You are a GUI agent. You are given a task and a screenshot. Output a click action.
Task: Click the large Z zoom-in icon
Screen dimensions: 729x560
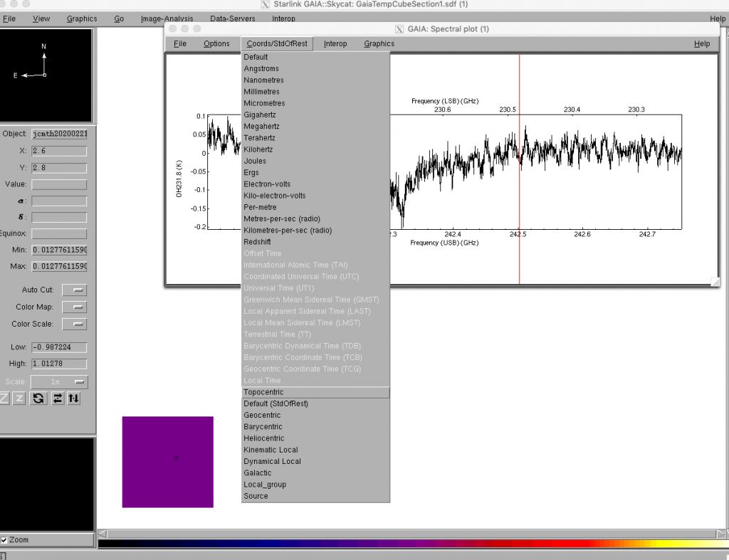4,398
